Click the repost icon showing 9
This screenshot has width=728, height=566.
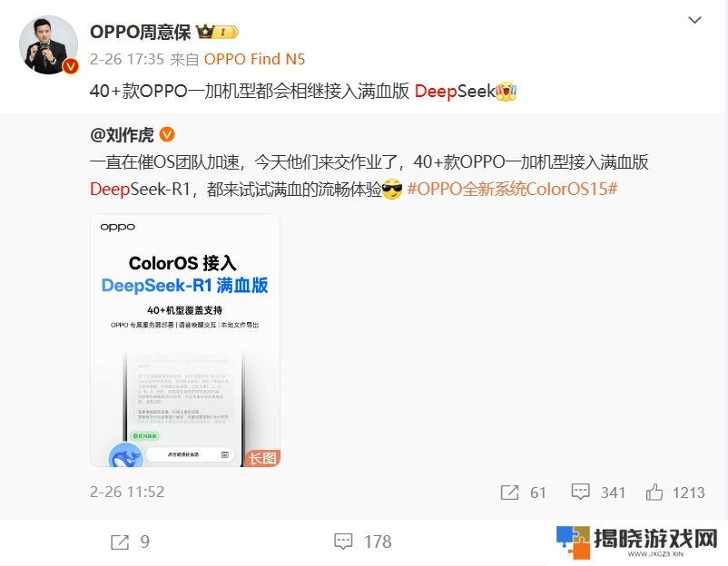pyautogui.click(x=130, y=542)
